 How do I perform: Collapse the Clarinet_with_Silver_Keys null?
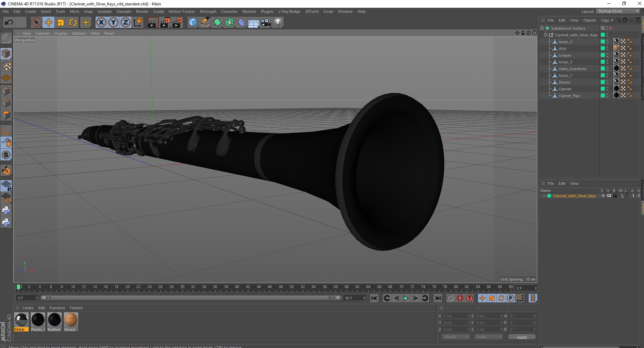tap(545, 35)
